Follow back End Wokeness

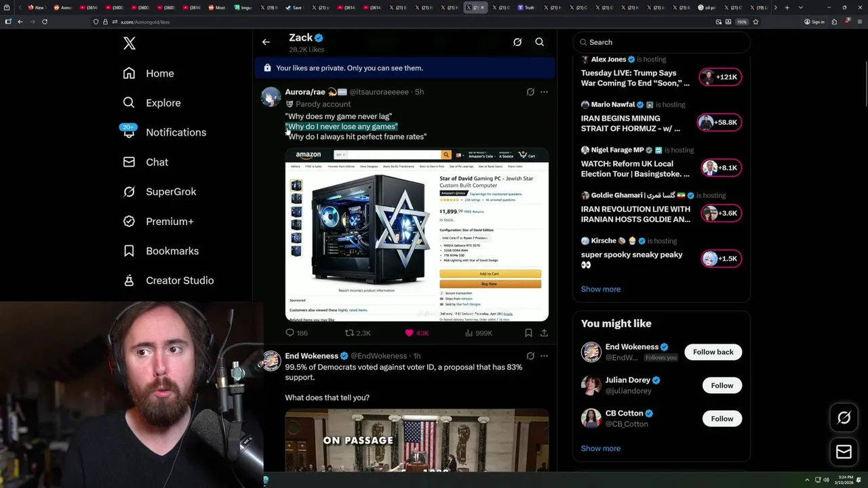pos(713,352)
